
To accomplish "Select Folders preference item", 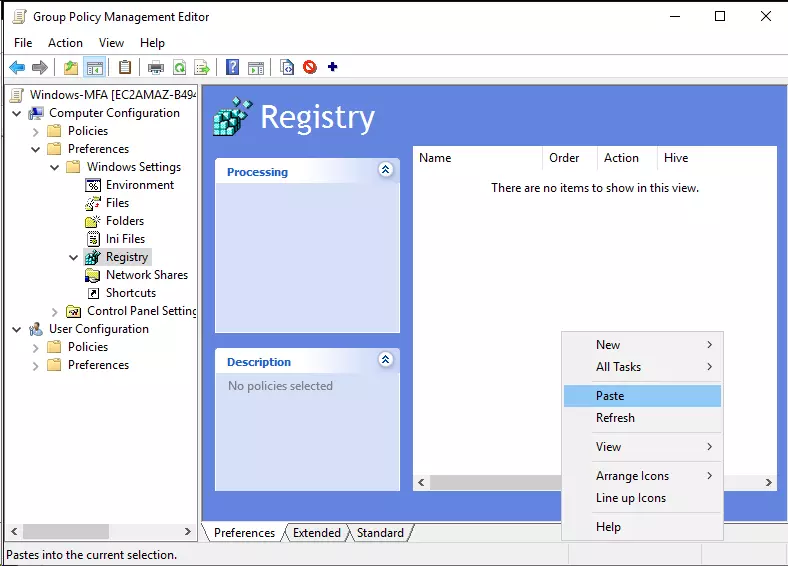I will (125, 221).
